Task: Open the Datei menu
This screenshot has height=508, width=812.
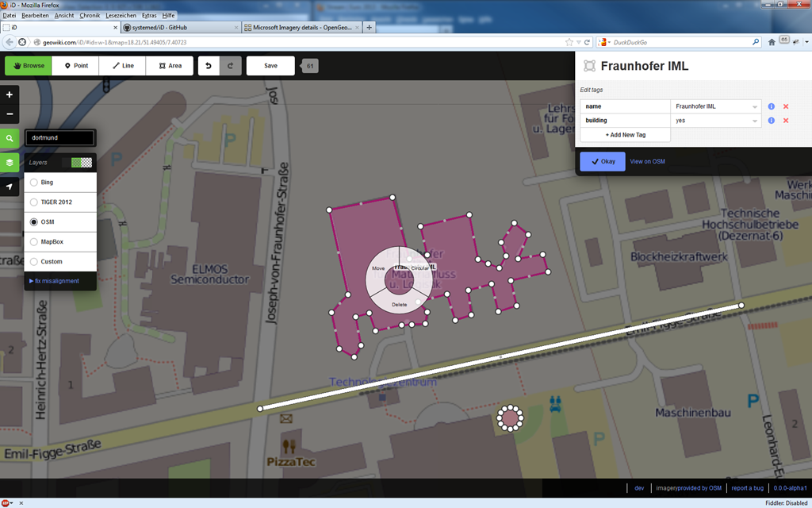Action: pyautogui.click(x=10, y=16)
